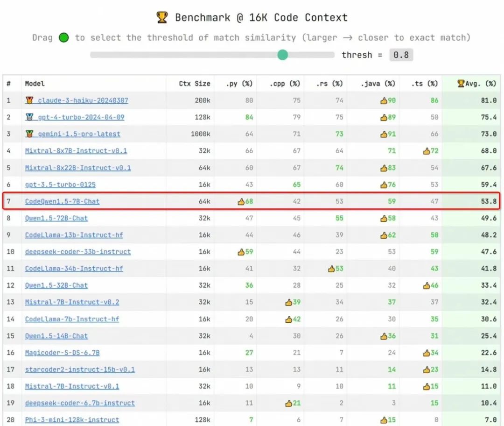Click the bronze medal icon beside gemini-1.5-pro

(x=29, y=134)
